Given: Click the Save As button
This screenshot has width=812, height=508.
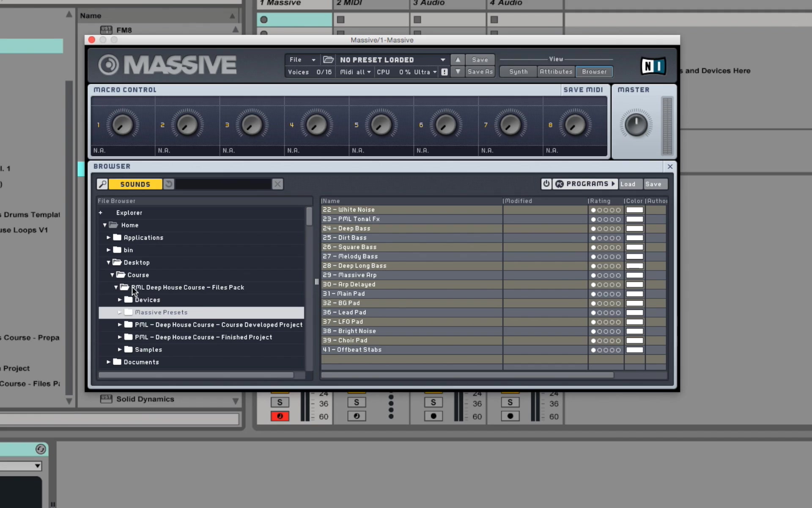Looking at the screenshot, I should [x=480, y=72].
